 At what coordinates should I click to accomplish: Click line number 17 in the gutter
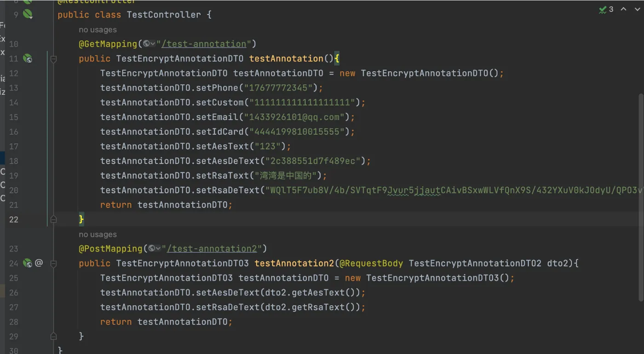coord(14,146)
